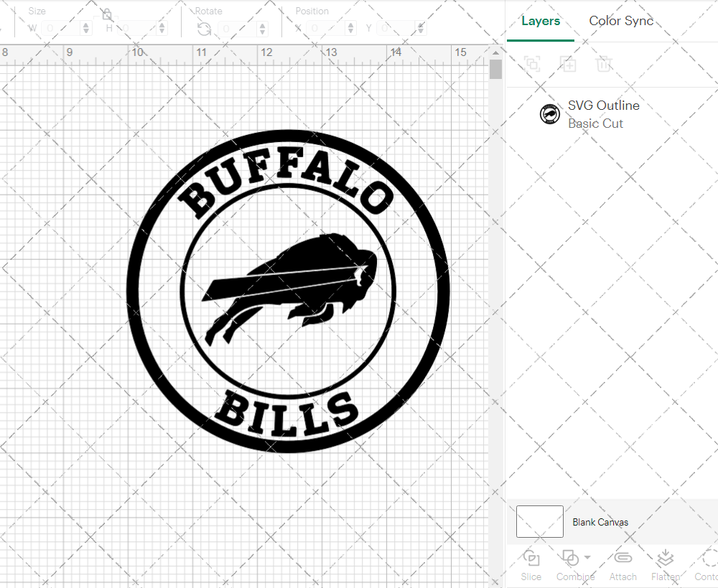Screen dimensions: 718x588
Task: Select the Buffalo Bills logo on canvas
Action: [288, 291]
